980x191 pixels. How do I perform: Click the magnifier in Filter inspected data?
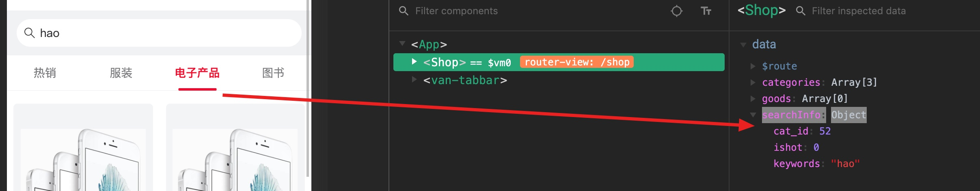click(x=801, y=11)
